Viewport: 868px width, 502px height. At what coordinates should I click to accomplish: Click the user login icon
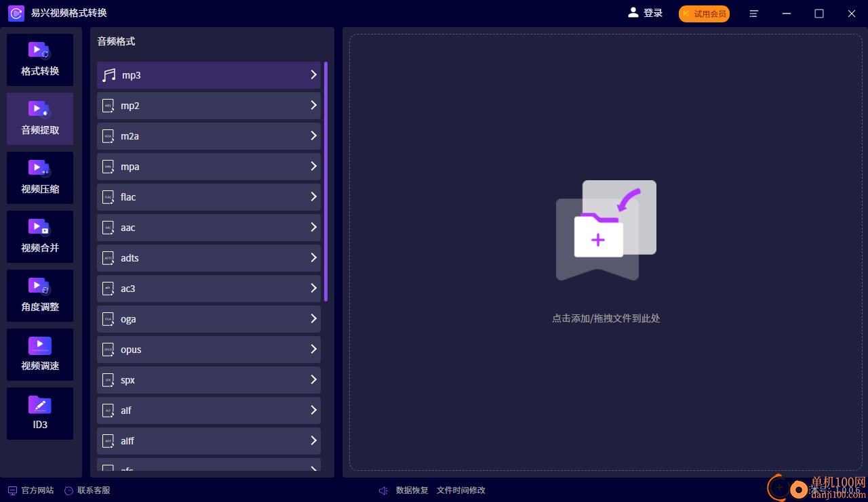633,12
